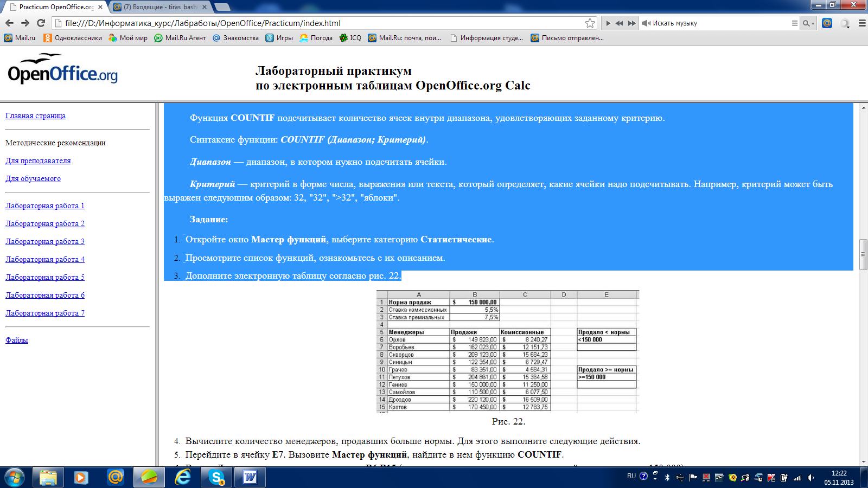Switch to the Входящие mail tab

[x=159, y=7]
